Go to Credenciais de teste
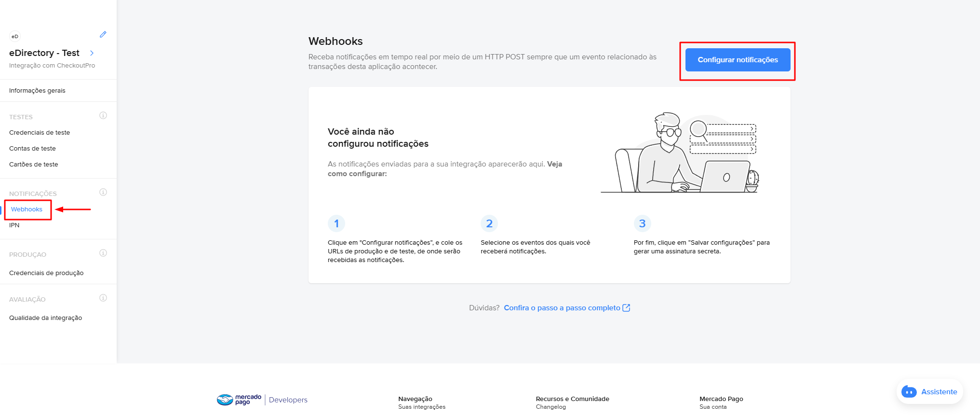 (40, 133)
